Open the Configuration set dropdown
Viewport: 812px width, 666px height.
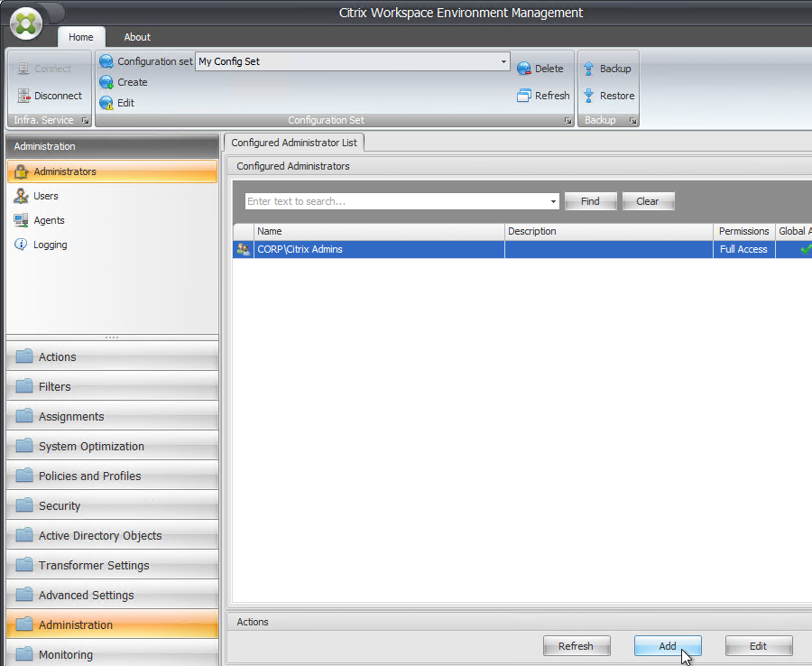coord(503,61)
